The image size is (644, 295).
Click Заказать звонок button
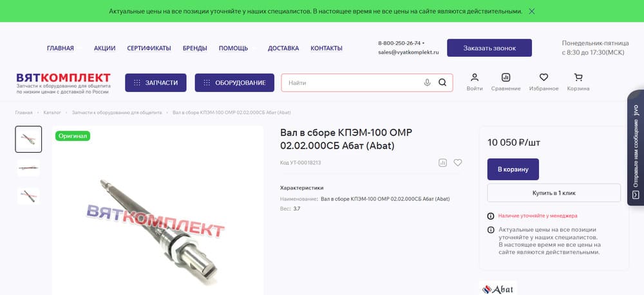[489, 48]
